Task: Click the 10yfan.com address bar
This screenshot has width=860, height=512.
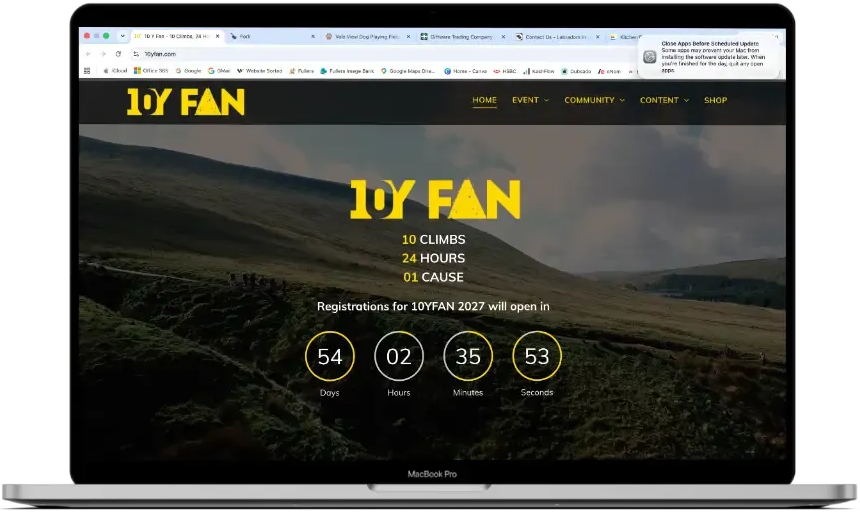Action: (x=384, y=54)
